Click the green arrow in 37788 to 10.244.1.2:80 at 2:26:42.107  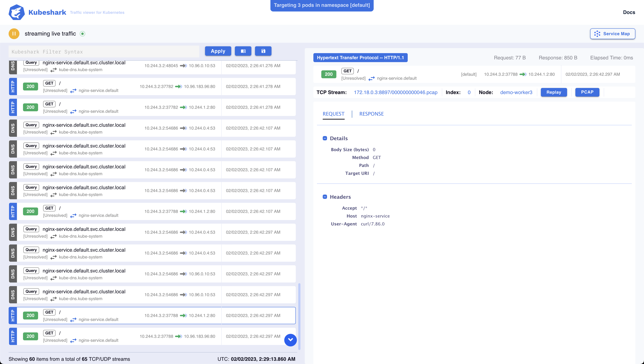pos(183,211)
